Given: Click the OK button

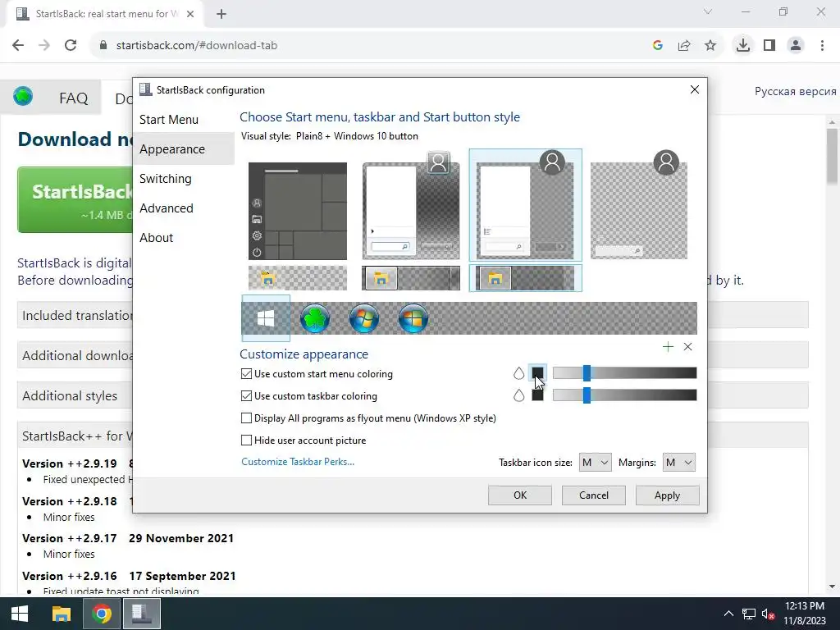Looking at the screenshot, I should pos(519,495).
